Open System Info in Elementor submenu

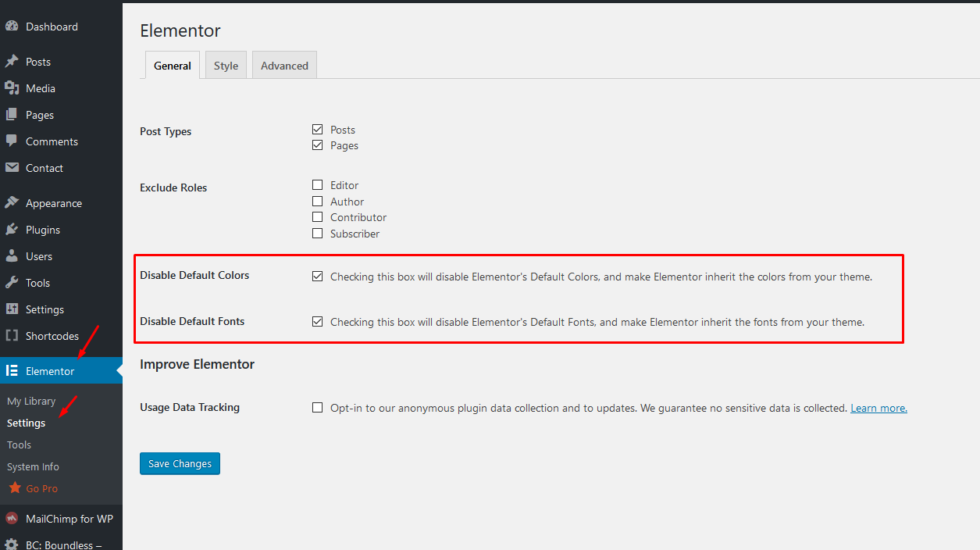click(x=33, y=466)
